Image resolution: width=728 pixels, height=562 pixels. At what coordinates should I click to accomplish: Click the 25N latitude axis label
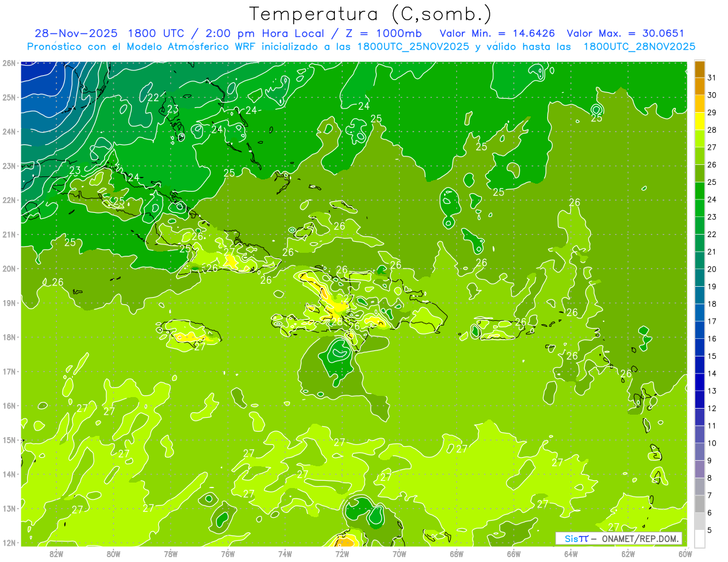click(9, 97)
